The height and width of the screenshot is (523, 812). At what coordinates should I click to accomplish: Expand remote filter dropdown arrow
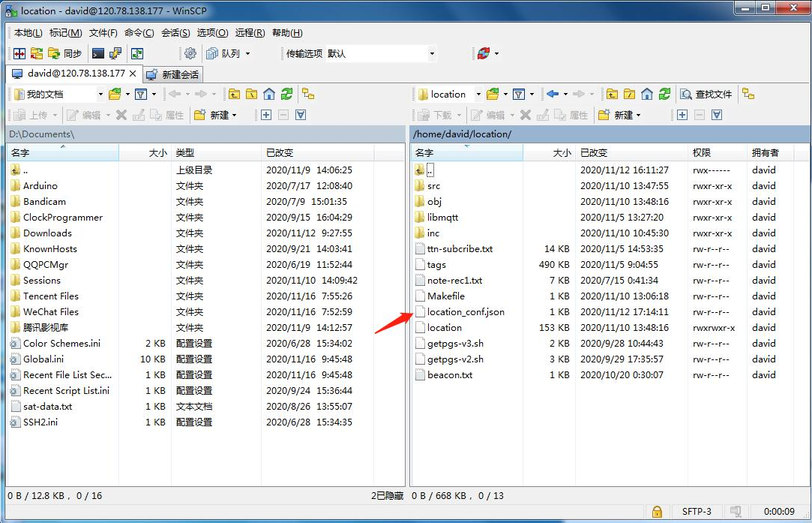pos(532,95)
